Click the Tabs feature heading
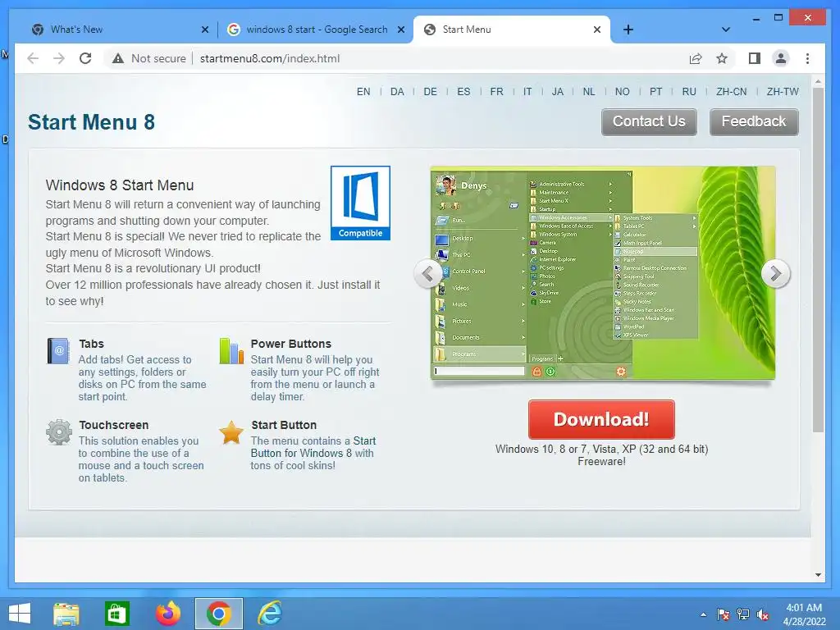 [92, 344]
